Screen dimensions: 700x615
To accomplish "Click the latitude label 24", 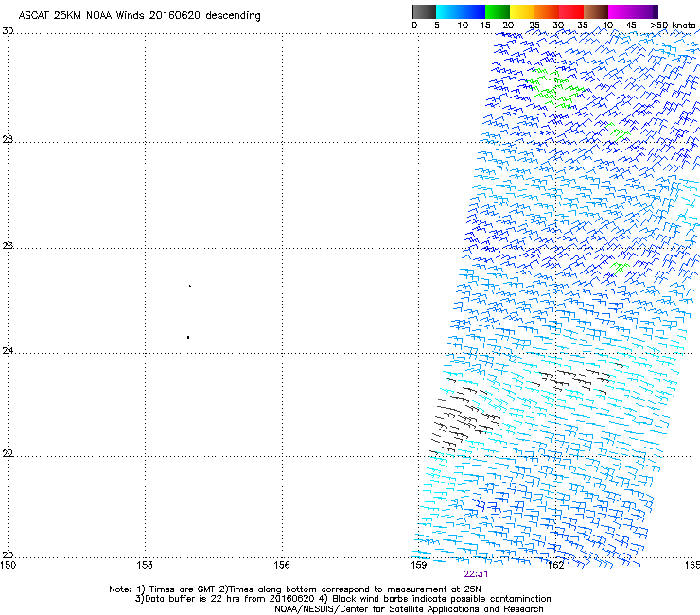I will (8, 351).
